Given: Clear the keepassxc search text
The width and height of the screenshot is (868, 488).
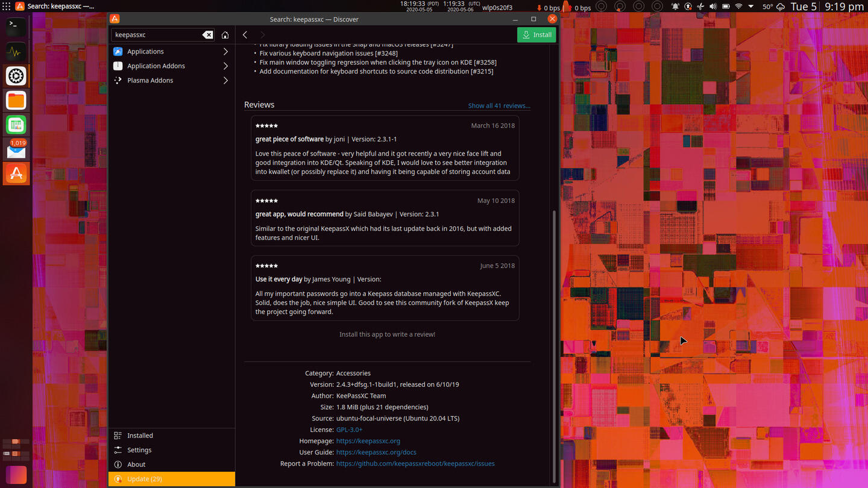Looking at the screenshot, I should coord(207,35).
